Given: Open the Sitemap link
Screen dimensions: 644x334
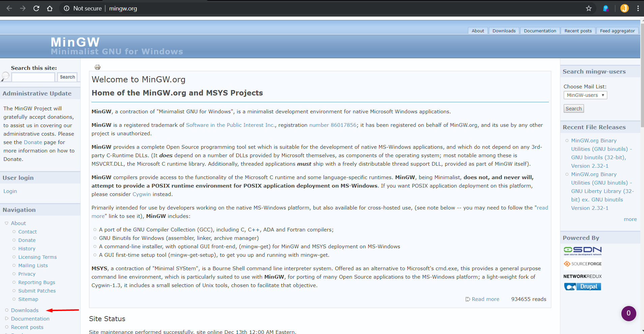Looking at the screenshot, I should click(28, 299).
